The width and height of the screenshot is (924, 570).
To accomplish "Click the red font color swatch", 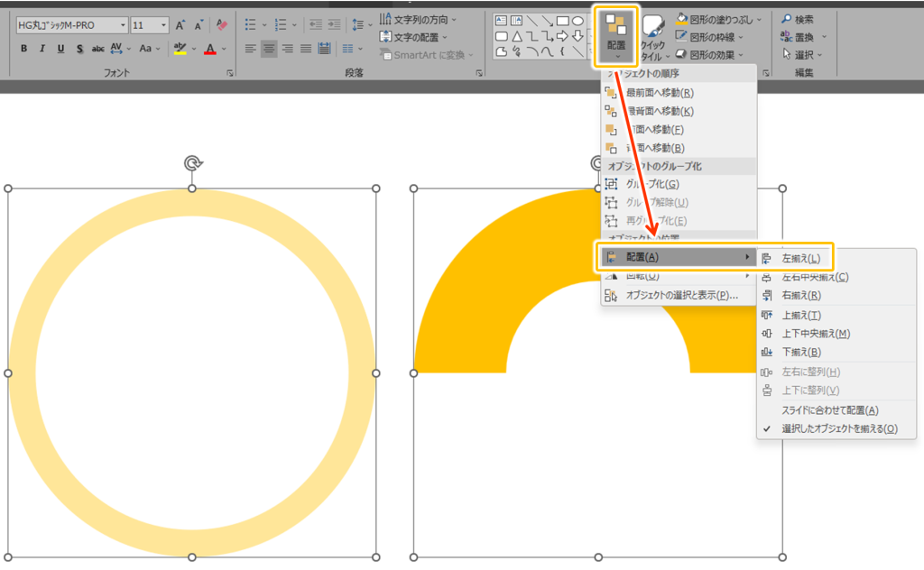I will point(209,49).
